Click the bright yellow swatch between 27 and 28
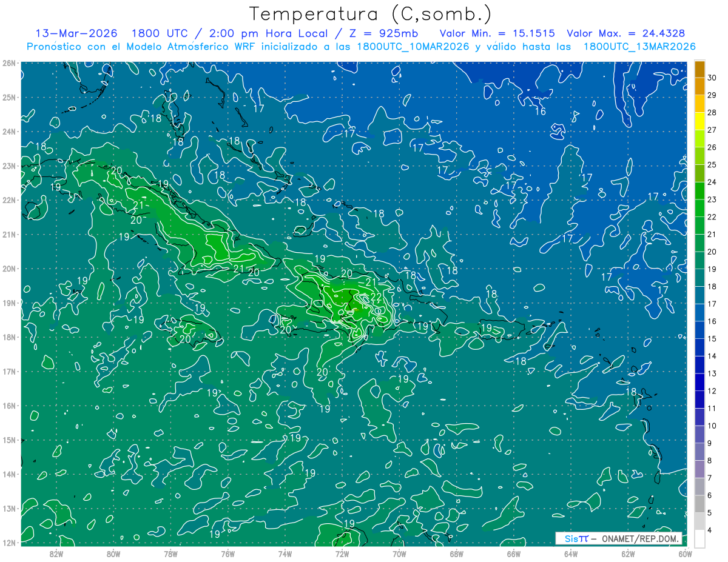The width and height of the screenshot is (728, 562). [699, 121]
